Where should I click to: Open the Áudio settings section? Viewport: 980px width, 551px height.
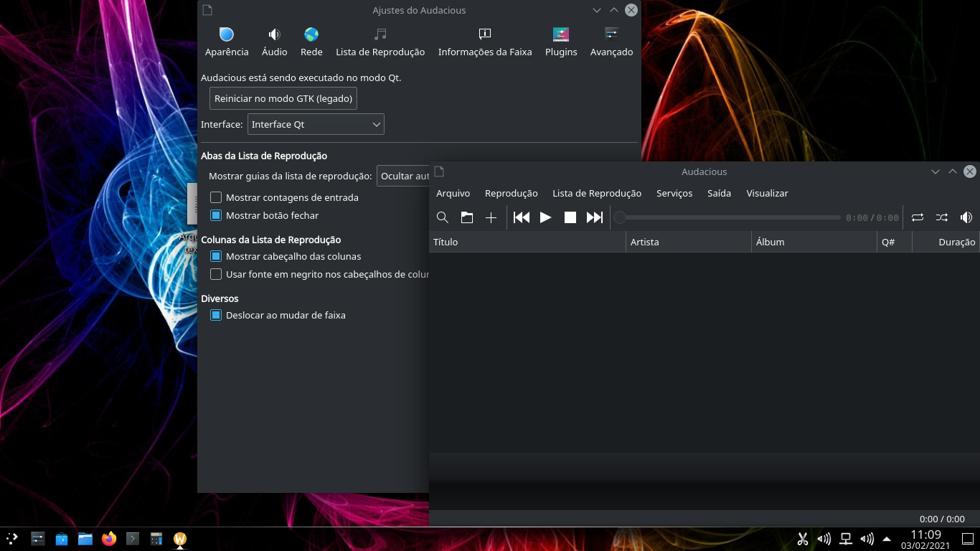(x=273, y=41)
